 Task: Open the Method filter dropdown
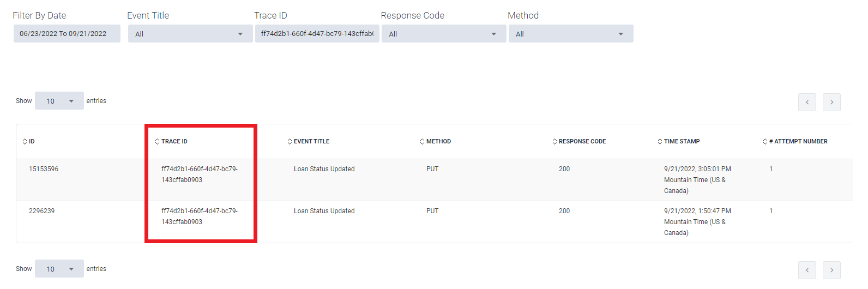[571, 34]
